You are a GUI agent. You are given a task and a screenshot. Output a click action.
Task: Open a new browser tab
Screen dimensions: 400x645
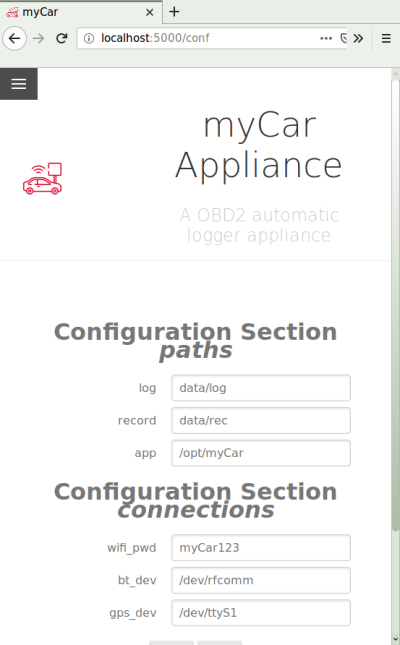[174, 12]
